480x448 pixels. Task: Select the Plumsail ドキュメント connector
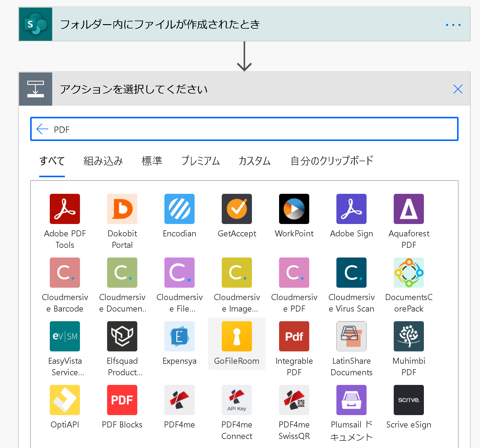pos(351,400)
